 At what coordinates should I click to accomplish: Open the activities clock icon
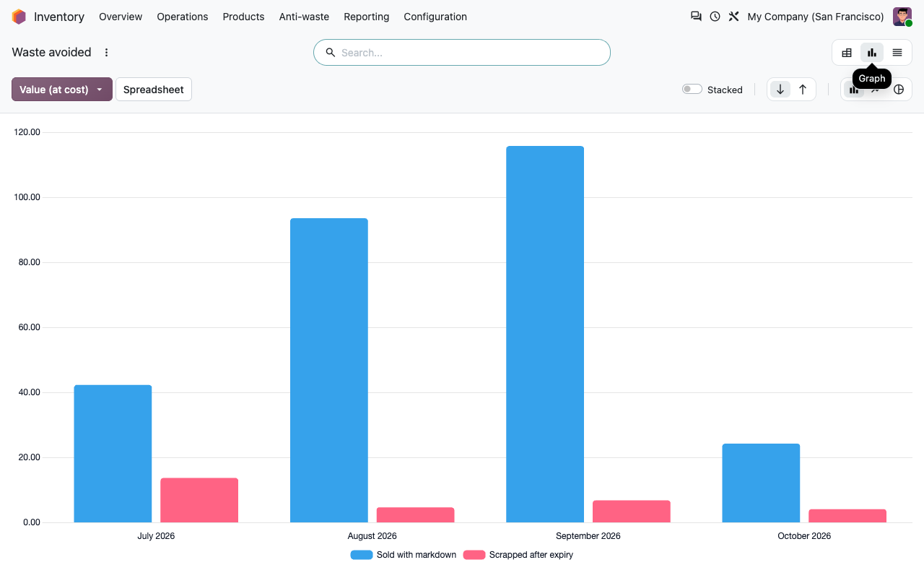point(715,17)
